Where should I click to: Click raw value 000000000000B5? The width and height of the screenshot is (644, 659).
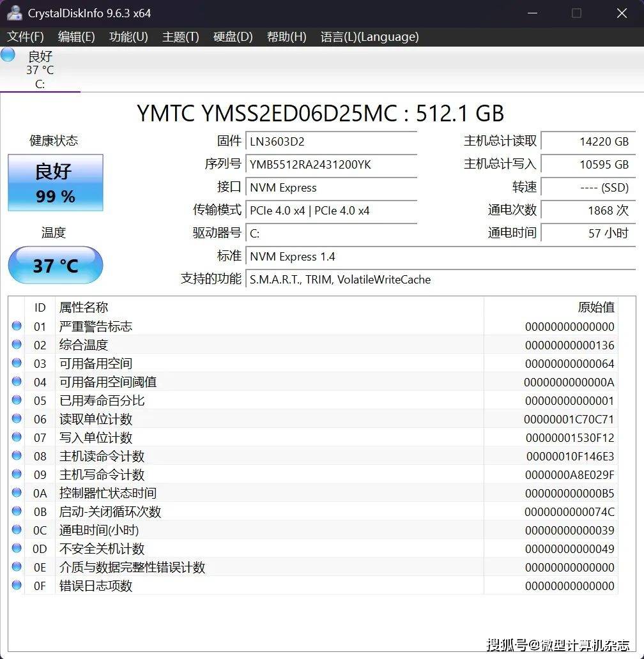point(570,493)
